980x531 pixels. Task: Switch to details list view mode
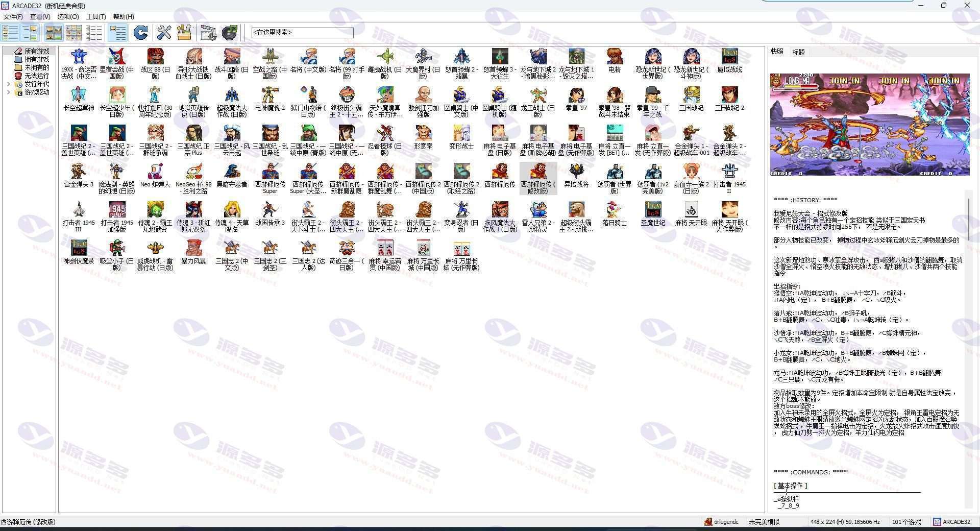[x=94, y=33]
